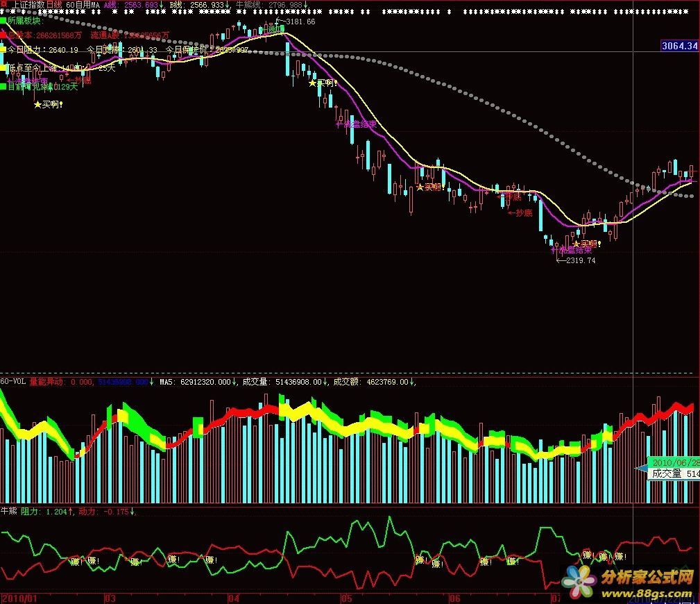Click the 洗盘结束 marker above 2319.74
The image size is (700, 604).
572,250
